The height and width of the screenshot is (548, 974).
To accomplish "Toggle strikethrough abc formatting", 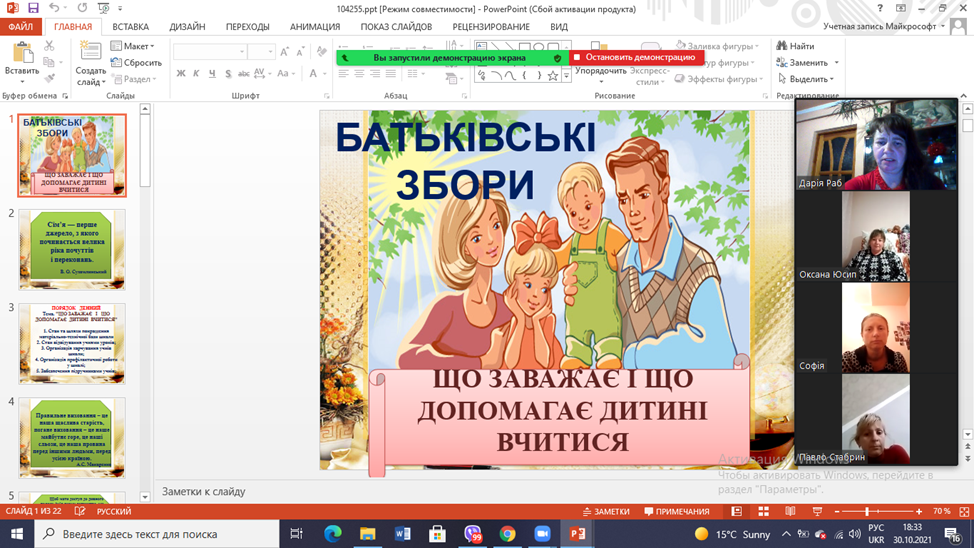I will [244, 73].
